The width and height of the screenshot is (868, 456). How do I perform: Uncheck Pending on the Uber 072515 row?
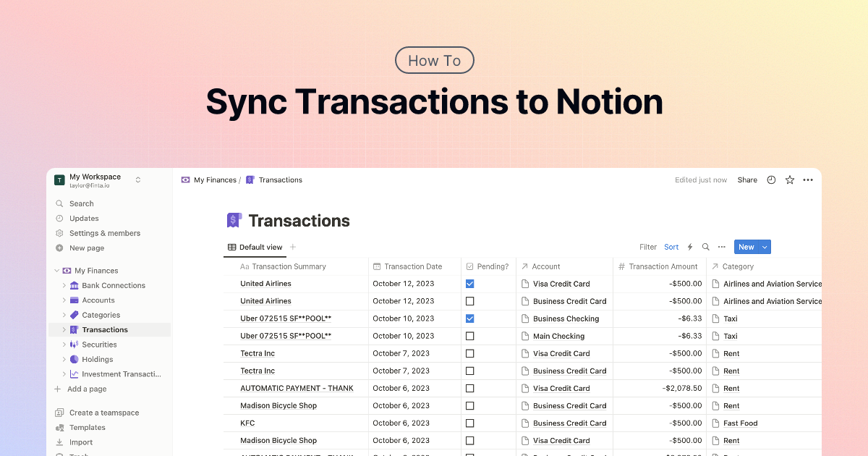(470, 318)
